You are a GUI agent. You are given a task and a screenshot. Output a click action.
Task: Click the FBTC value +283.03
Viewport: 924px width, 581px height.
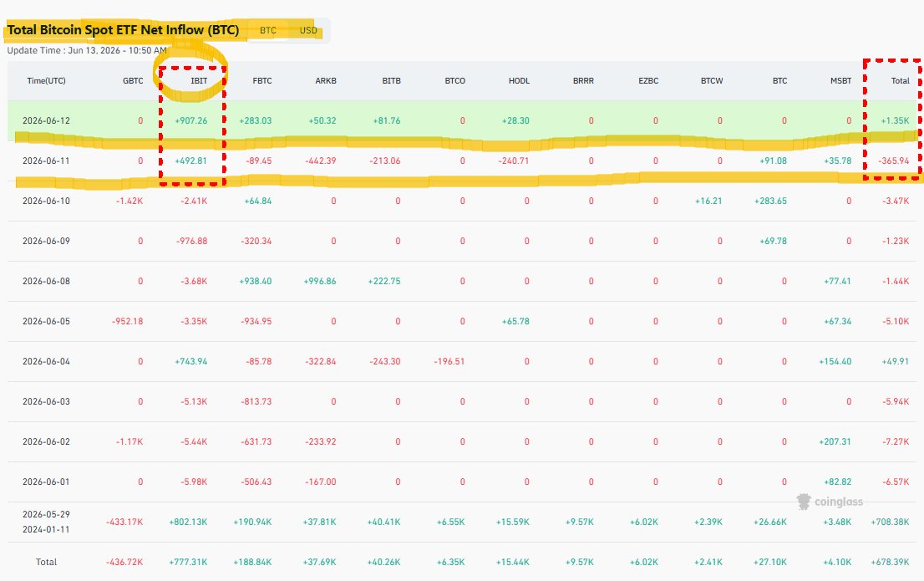(x=255, y=121)
